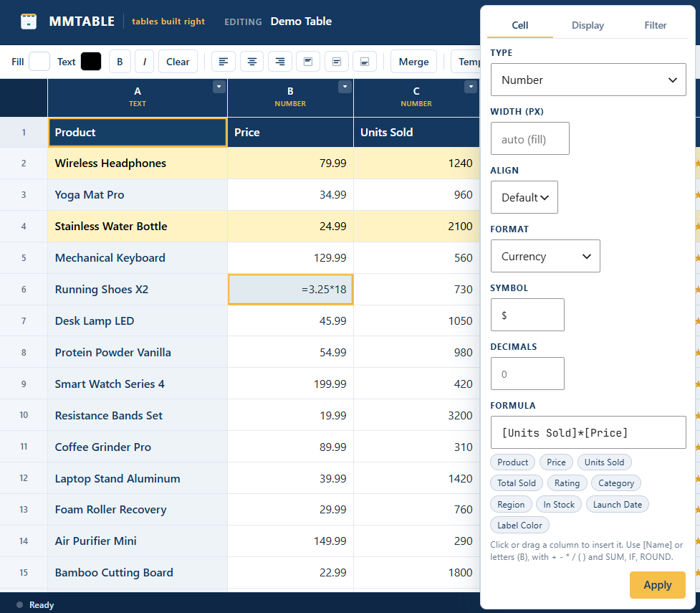The width and height of the screenshot is (700, 613).
Task: Set vertical alignment to middle
Action: click(337, 62)
